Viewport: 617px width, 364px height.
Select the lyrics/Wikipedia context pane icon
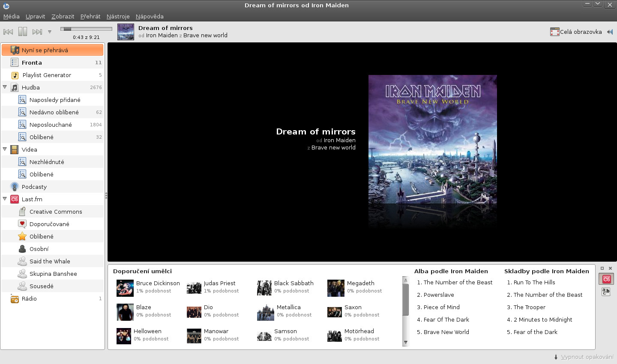pyautogui.click(x=605, y=292)
